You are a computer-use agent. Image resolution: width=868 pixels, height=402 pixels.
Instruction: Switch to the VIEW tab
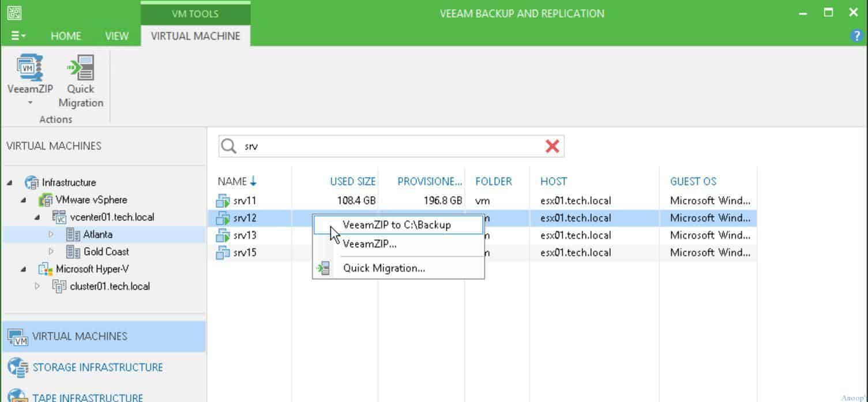click(x=117, y=36)
